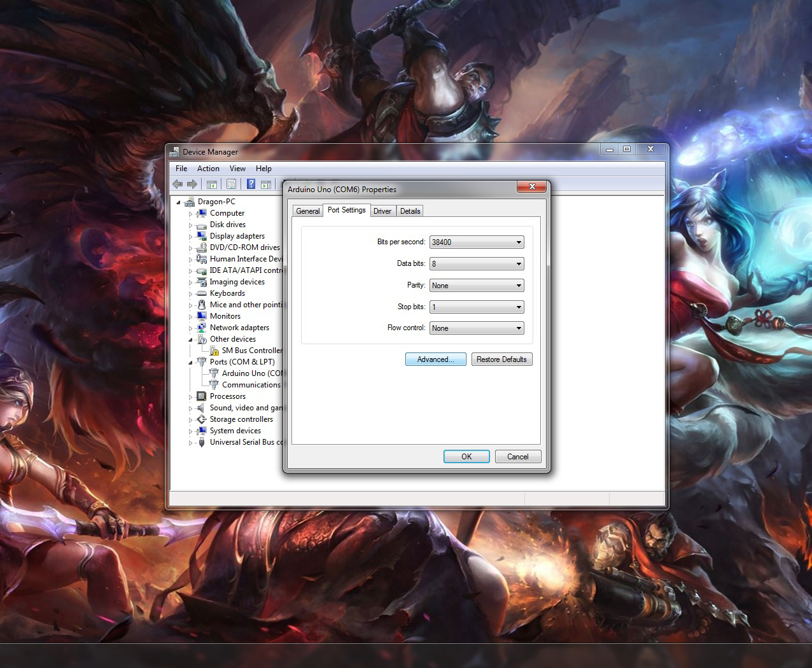Select the Disk drives icon

202,225
